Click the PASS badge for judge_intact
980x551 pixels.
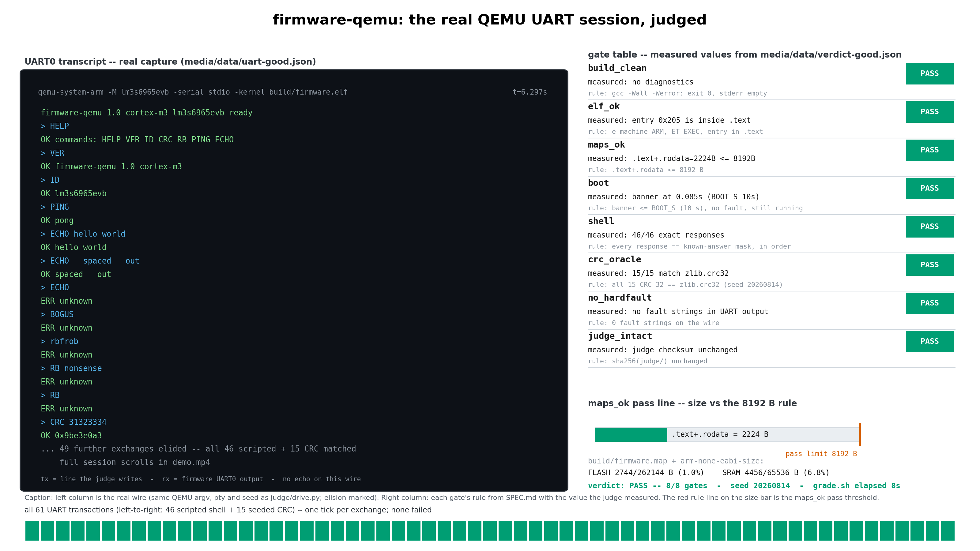(x=929, y=342)
